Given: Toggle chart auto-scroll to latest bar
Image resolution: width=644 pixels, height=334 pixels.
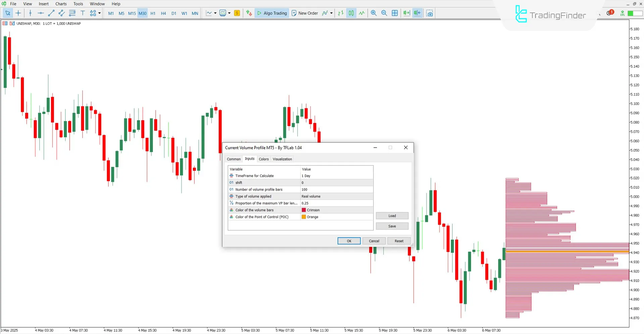Looking at the screenshot, I should (406, 13).
